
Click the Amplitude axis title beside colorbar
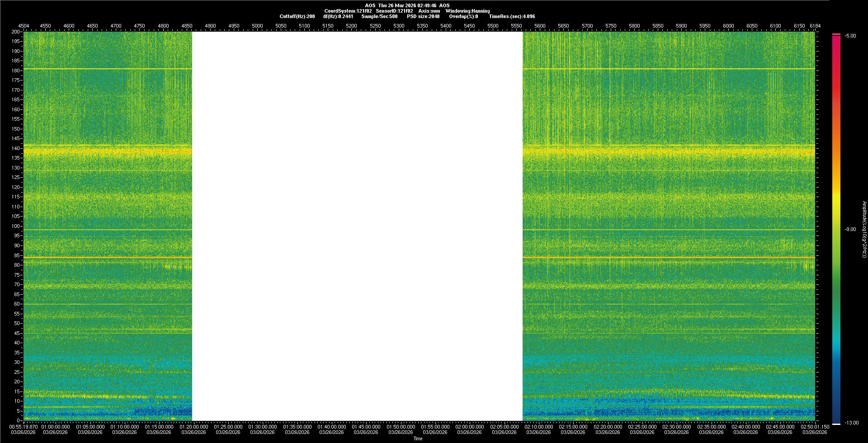click(x=864, y=229)
